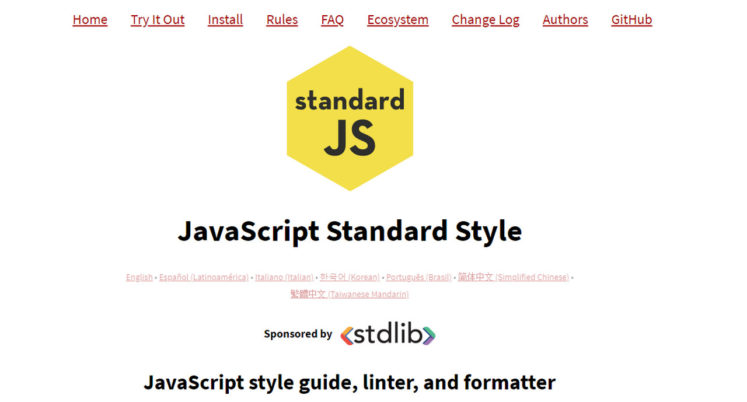
Task: Choose the Italiano (Italian) translation
Action: (x=284, y=277)
